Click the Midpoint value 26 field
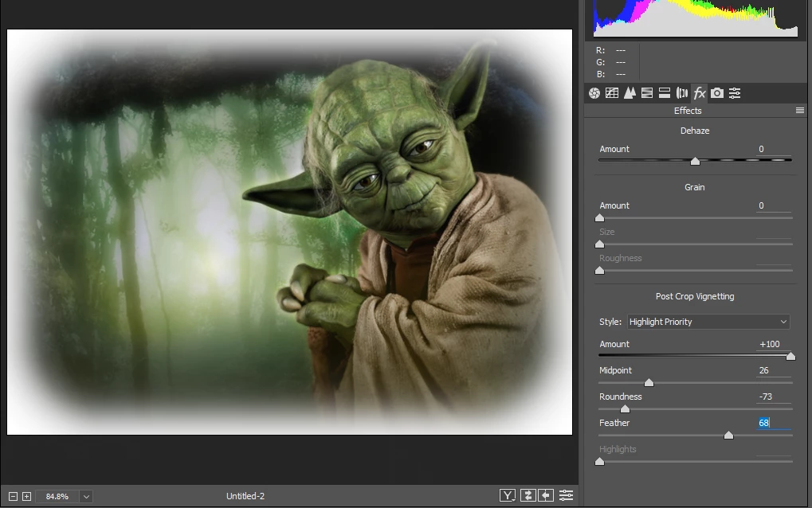 point(774,370)
